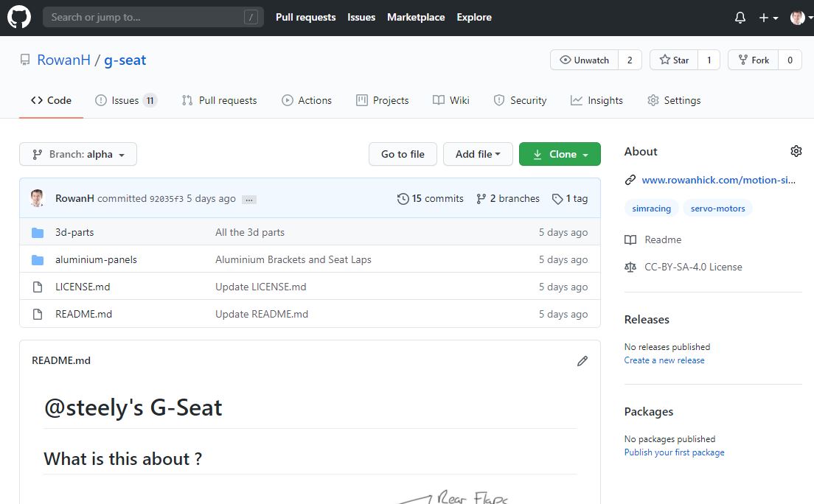Click Pull requests in the top navigation
The height and width of the screenshot is (504, 814).
coord(306,17)
